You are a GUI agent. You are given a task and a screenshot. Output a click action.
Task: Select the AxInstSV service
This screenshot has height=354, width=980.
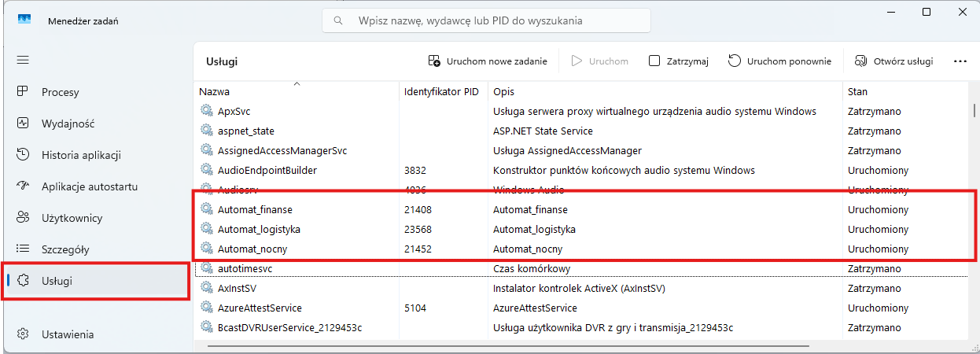pyautogui.click(x=237, y=288)
